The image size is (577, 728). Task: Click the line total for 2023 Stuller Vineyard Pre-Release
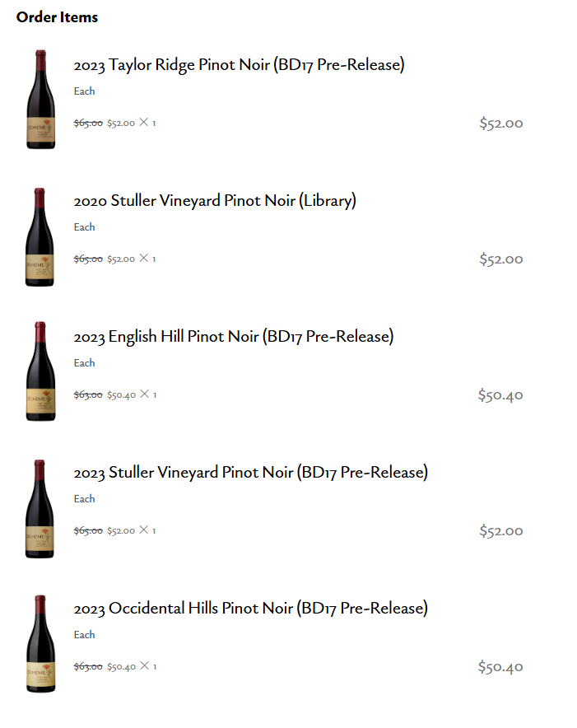501,531
